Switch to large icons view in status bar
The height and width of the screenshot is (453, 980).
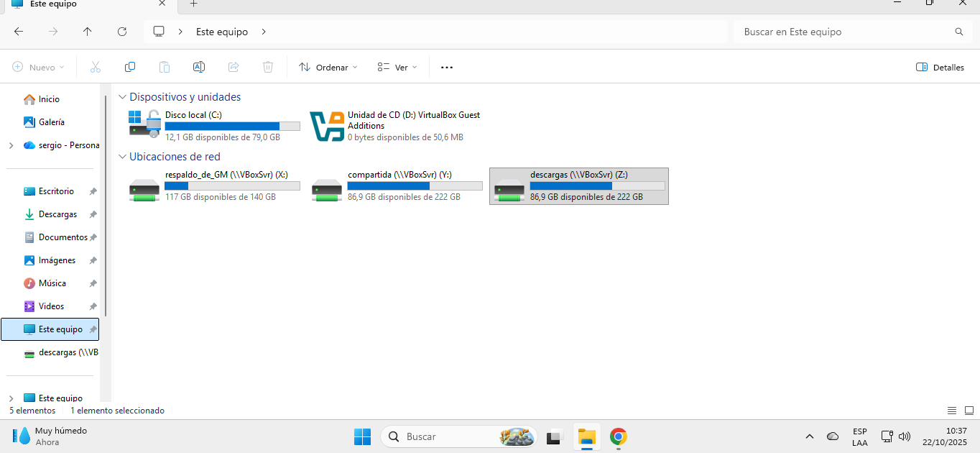coord(969,411)
